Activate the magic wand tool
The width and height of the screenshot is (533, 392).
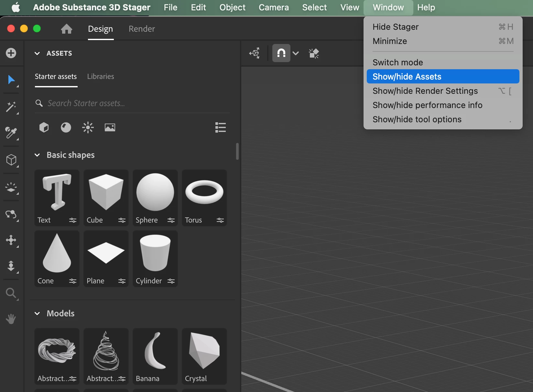pos(11,107)
